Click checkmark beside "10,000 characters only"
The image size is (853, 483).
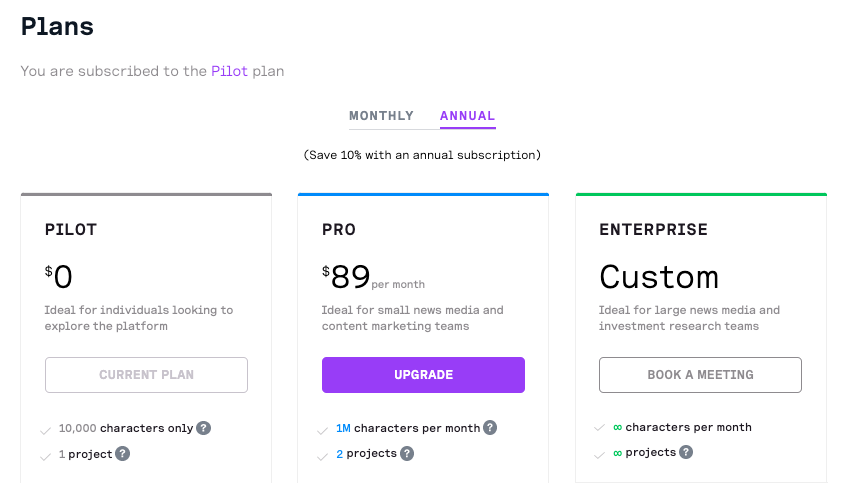coord(45,431)
